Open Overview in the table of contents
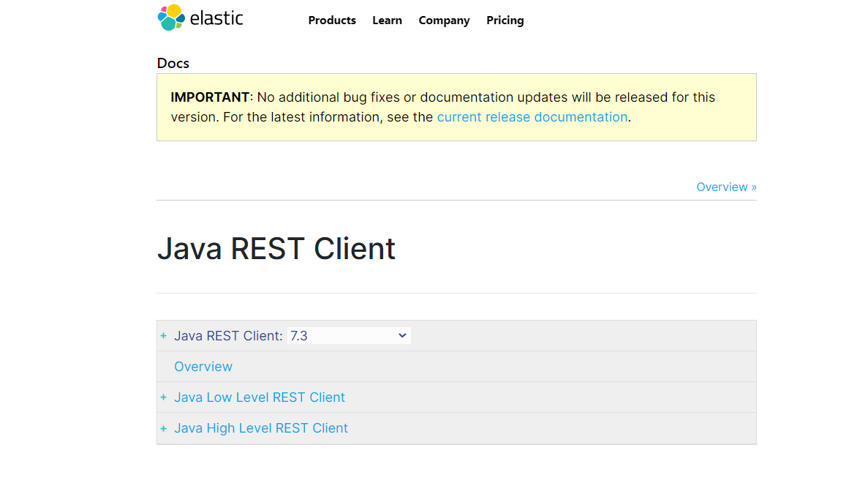Screen dimensions: 868x478 tap(203, 367)
